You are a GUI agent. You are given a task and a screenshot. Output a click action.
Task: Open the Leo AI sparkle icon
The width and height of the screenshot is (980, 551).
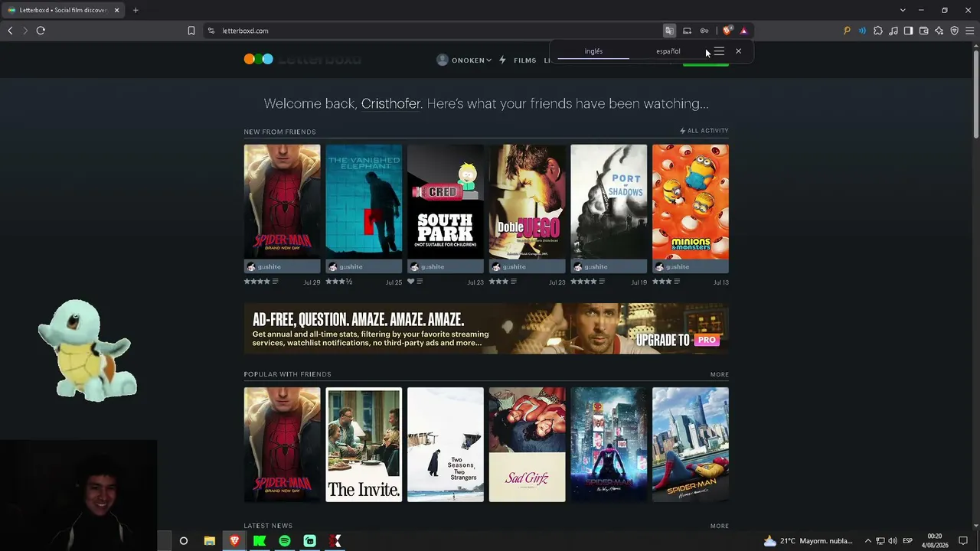click(x=939, y=31)
